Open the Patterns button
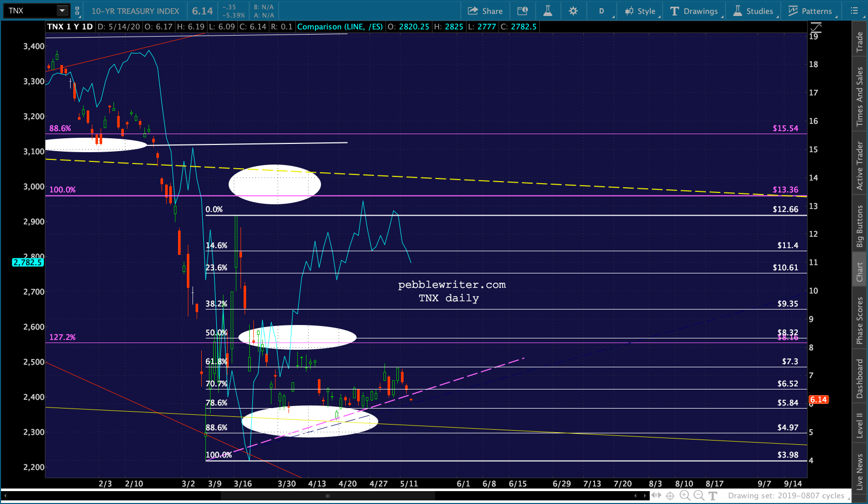Viewport: 868px width, 504px height. pyautogui.click(x=810, y=11)
